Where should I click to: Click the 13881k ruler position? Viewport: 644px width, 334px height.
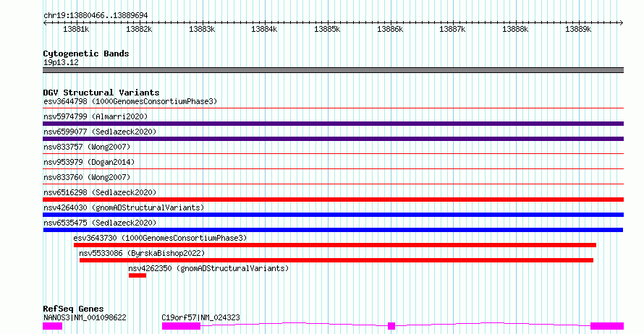(76, 29)
